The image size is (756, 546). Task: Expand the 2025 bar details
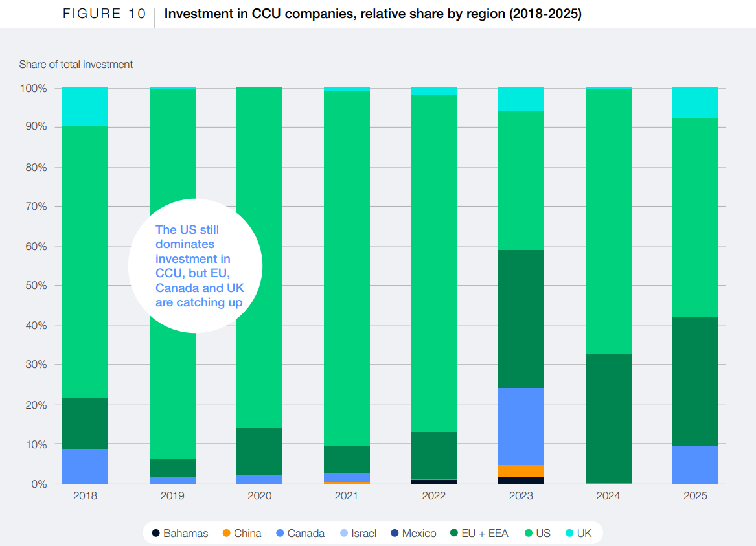[695, 291]
